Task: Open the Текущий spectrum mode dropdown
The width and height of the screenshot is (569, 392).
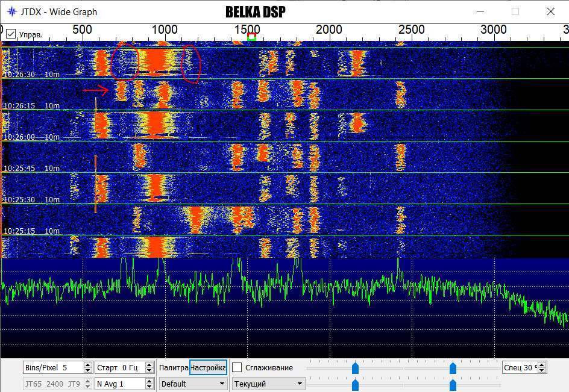Action: coord(268,384)
